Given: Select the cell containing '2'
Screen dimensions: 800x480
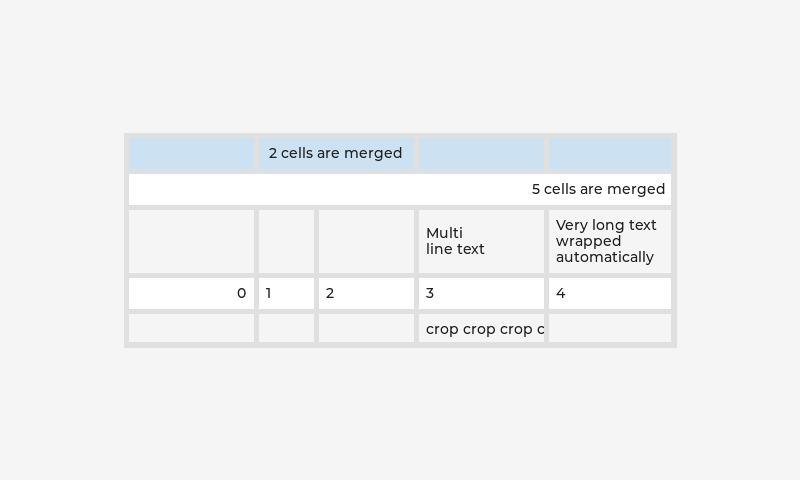Looking at the screenshot, I should coord(366,293).
